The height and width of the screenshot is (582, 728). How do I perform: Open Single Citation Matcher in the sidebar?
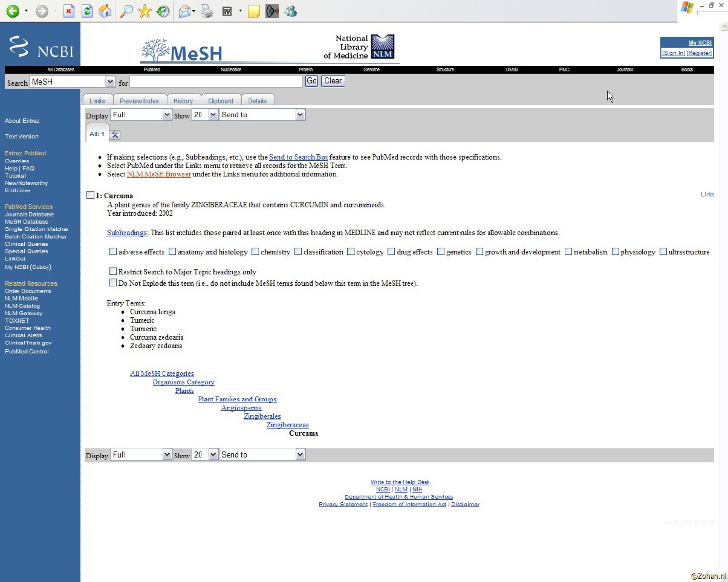[37, 229]
